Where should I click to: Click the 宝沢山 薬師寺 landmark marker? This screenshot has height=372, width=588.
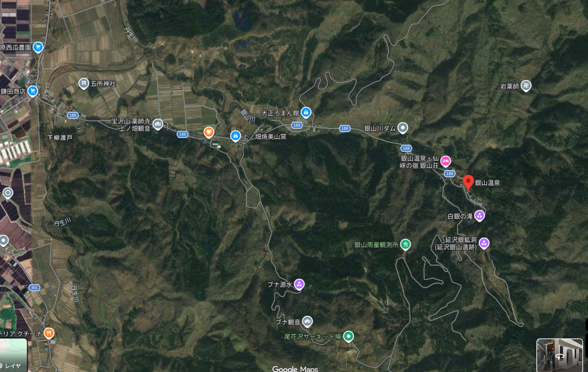click(158, 124)
